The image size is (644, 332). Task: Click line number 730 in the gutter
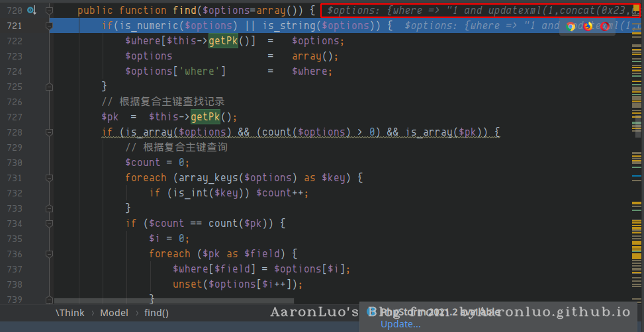pyautogui.click(x=15, y=163)
